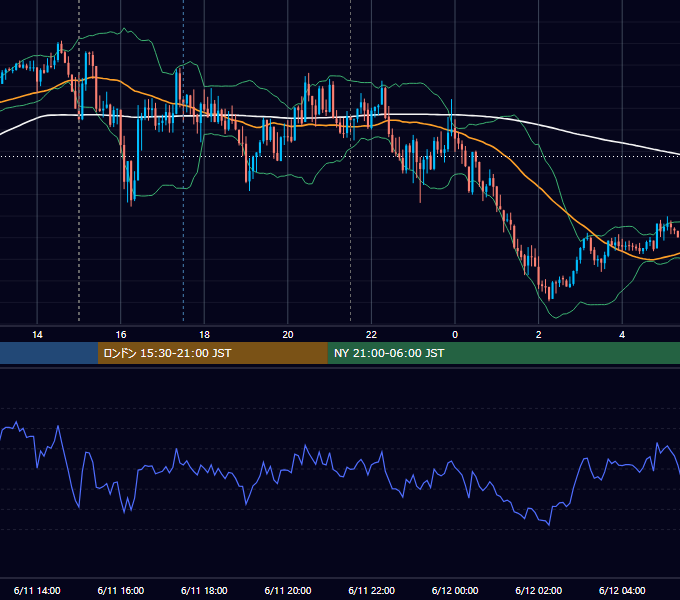Click the 6/11 20:00 time label
Viewport: 680px width, 600px height.
(288, 590)
